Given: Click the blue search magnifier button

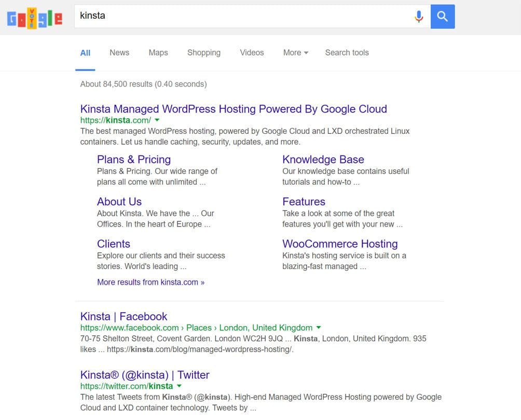Looking at the screenshot, I should (443, 17).
